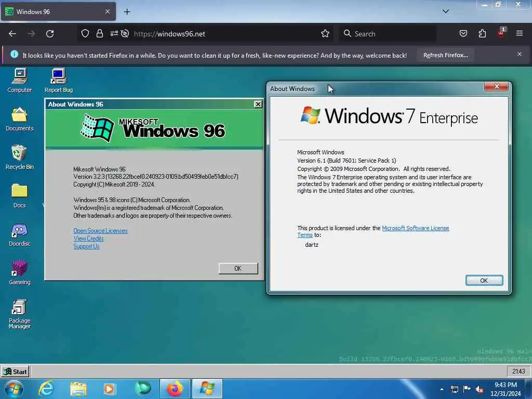The image size is (532, 399).
Task: Click the Windows 96 taskbar clock 21:43
Action: (518, 371)
